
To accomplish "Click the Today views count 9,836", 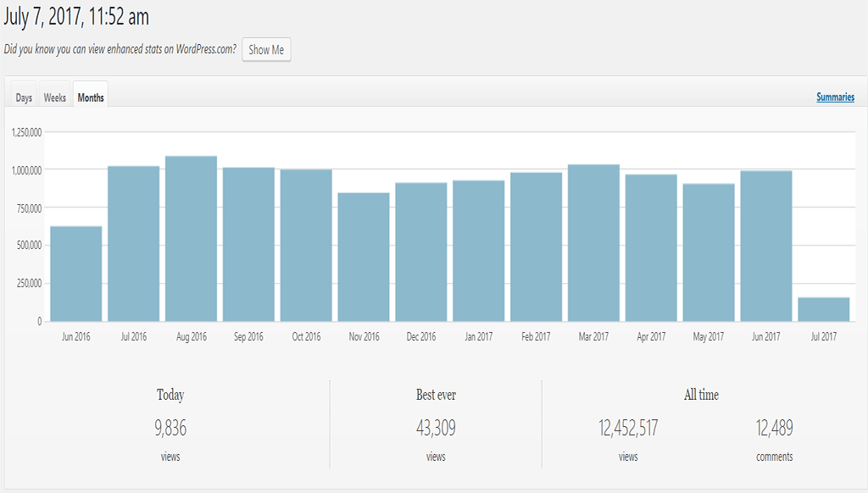I will click(x=170, y=429).
